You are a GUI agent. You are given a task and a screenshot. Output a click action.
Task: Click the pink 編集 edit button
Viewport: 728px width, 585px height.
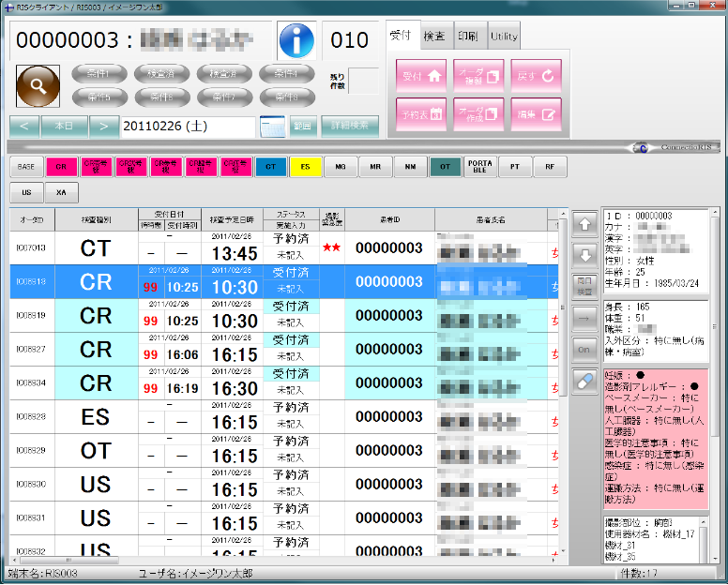[x=536, y=114]
